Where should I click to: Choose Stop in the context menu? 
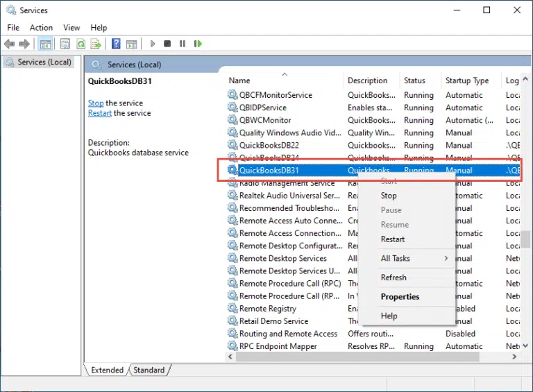click(x=389, y=196)
